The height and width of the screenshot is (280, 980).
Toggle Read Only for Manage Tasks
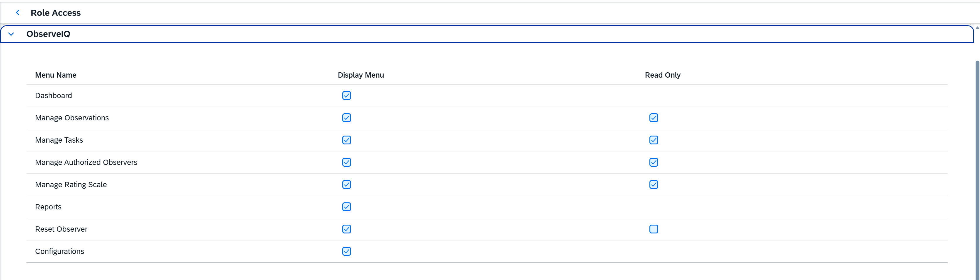(654, 140)
